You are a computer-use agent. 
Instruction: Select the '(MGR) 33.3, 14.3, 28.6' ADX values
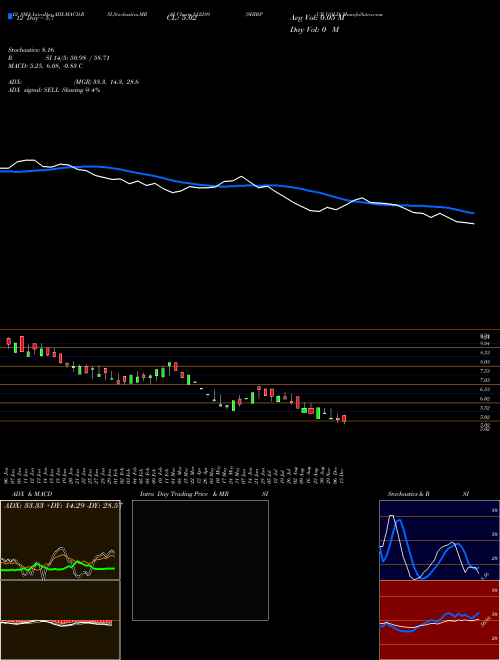click(106, 82)
